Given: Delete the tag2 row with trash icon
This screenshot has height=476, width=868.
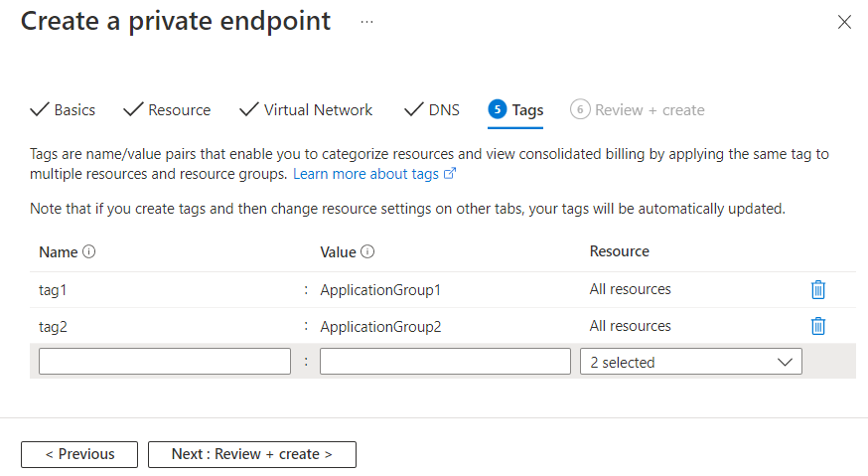Looking at the screenshot, I should tap(817, 326).
